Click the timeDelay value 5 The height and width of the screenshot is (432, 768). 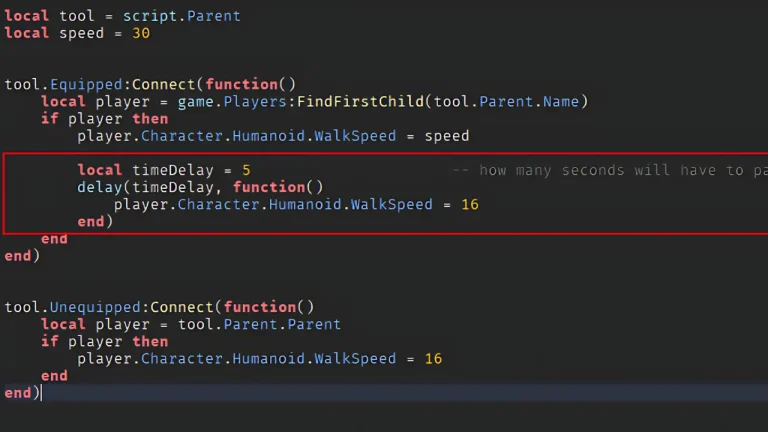[x=246, y=170]
